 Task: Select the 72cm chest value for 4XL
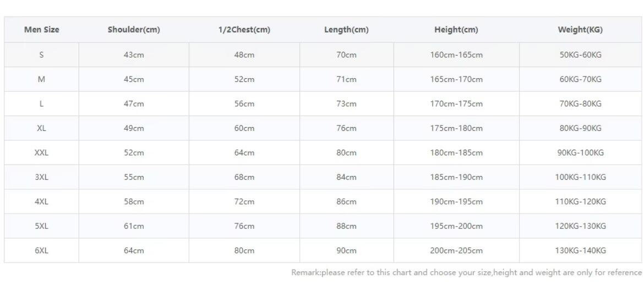coord(244,201)
